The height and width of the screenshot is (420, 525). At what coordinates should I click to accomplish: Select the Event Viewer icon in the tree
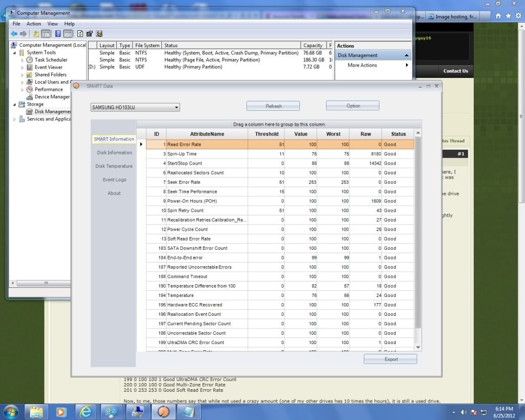coord(29,67)
